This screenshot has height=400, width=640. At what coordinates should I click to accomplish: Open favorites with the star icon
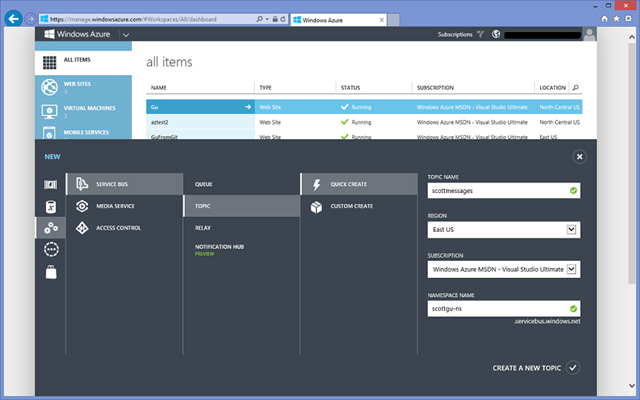click(x=616, y=19)
